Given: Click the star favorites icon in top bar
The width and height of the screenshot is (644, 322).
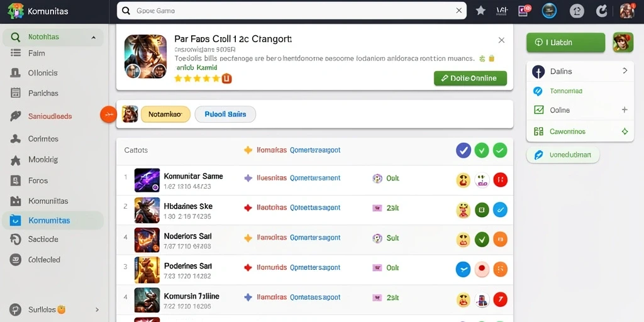Looking at the screenshot, I should point(480,11).
